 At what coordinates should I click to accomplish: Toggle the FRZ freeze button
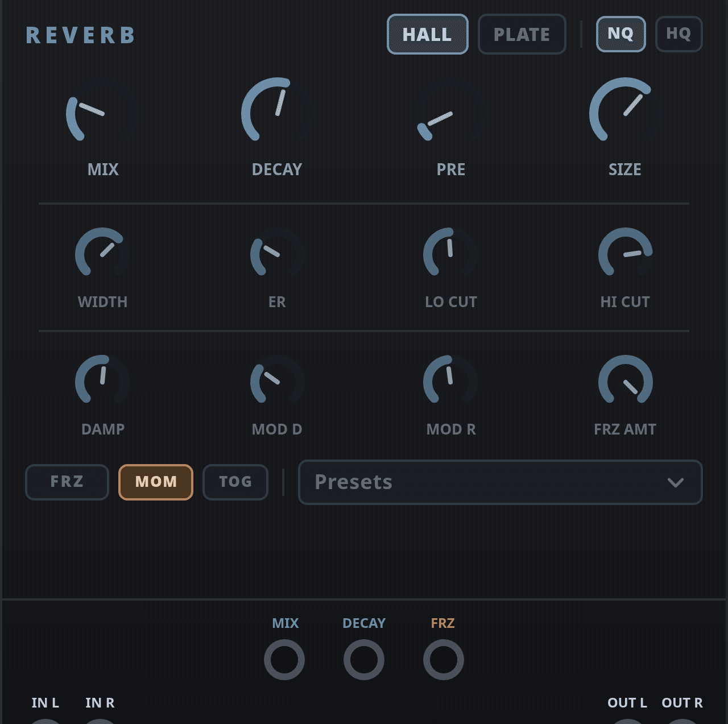tap(67, 482)
